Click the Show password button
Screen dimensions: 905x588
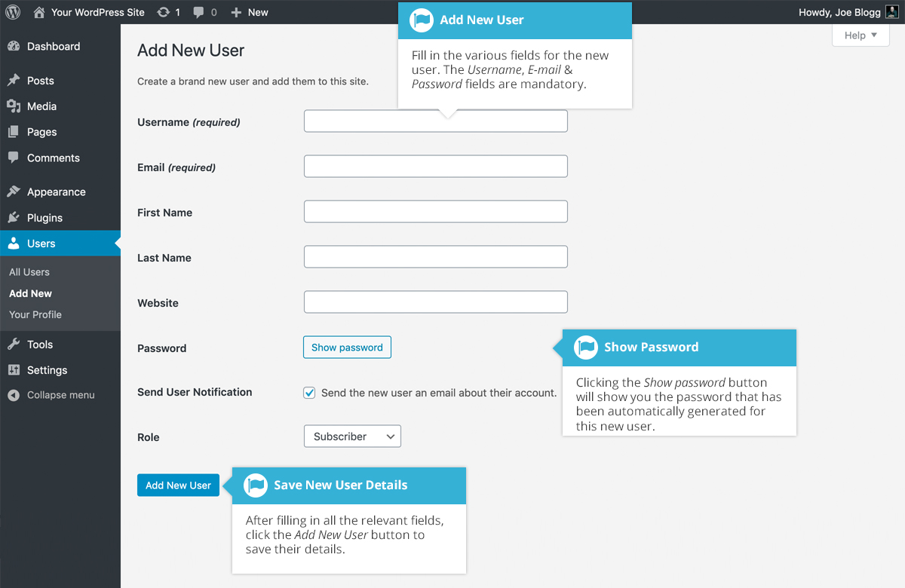347,348
